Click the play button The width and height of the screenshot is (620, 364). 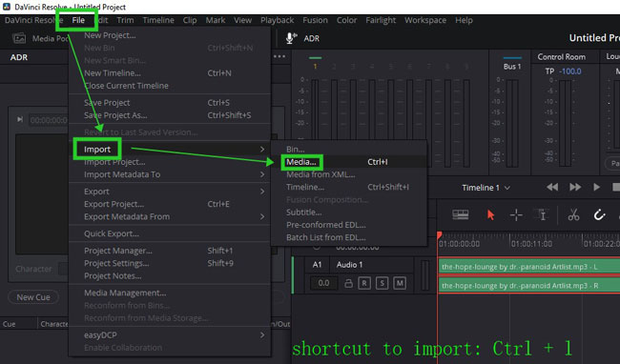click(597, 187)
